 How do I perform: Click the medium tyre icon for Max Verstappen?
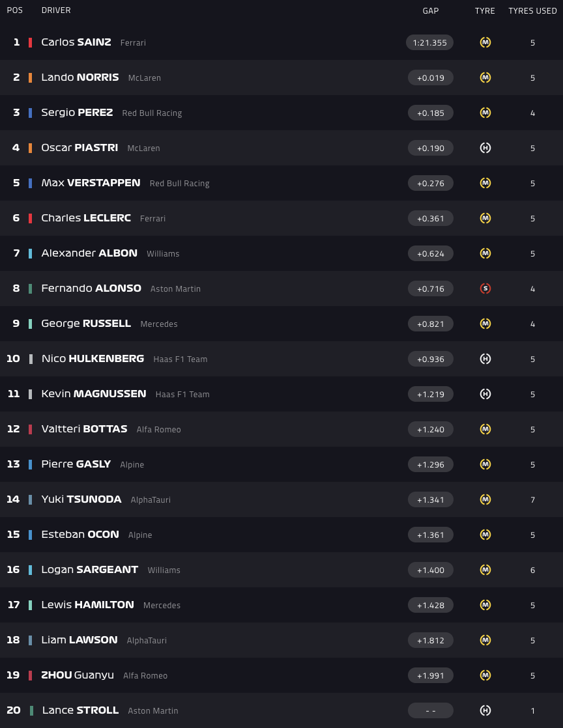pyautogui.click(x=485, y=183)
